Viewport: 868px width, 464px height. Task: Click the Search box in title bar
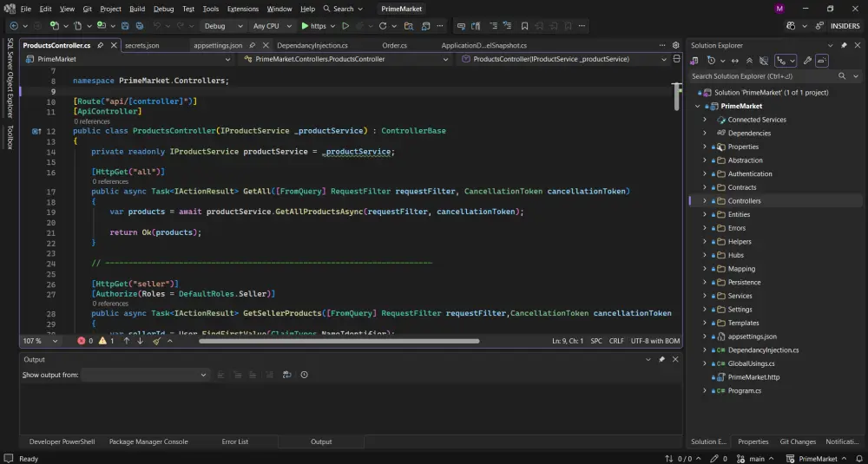pyautogui.click(x=343, y=9)
